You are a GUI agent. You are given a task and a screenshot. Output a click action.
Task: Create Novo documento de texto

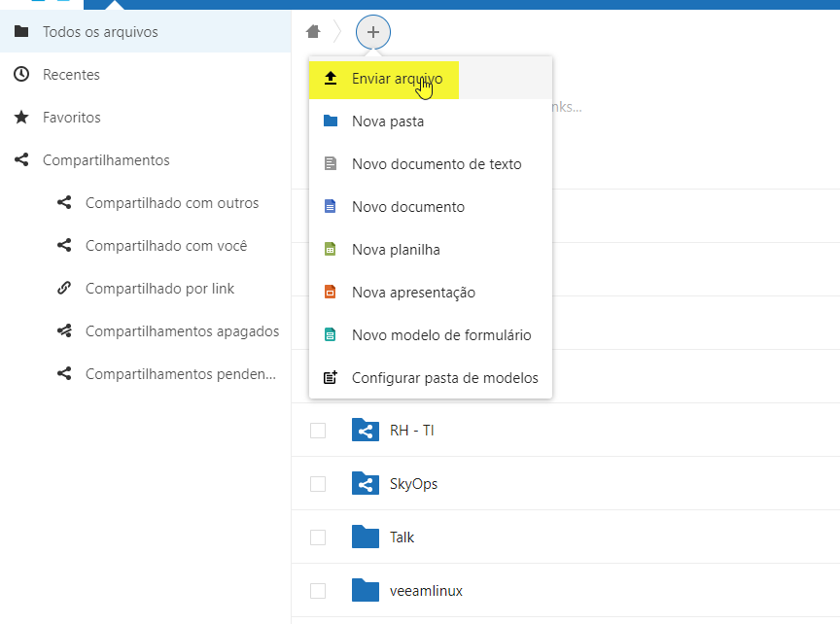pyautogui.click(x=430, y=164)
